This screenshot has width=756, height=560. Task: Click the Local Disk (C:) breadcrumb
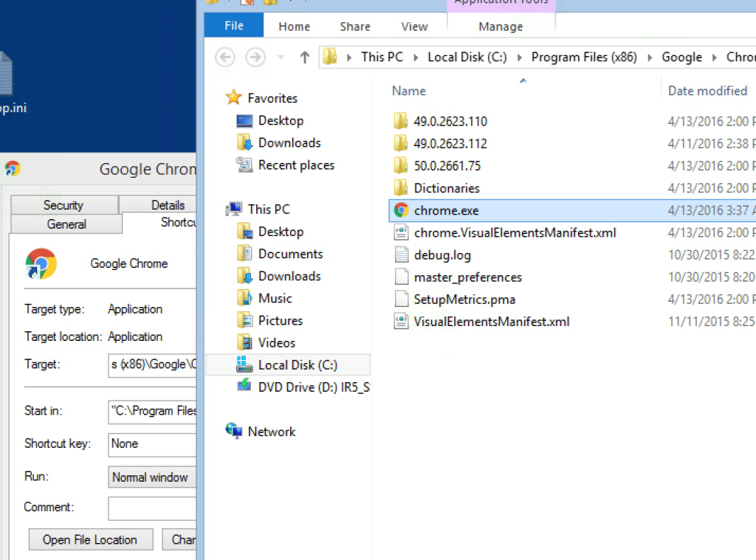coord(467,58)
